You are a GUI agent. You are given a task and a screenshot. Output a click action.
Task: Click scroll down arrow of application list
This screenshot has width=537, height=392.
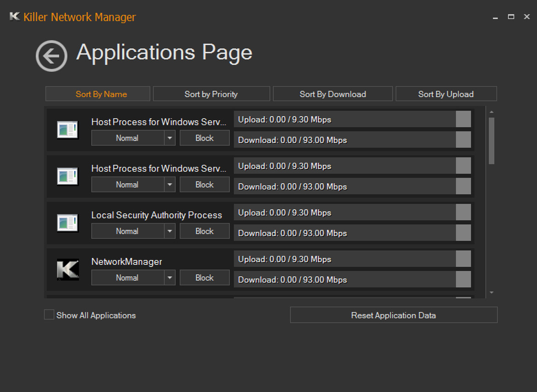[x=492, y=293]
